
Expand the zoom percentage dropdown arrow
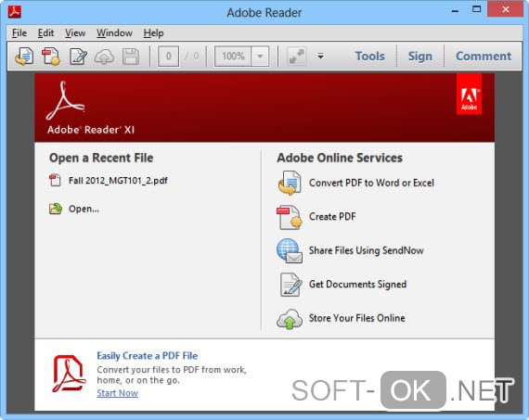pos(260,57)
